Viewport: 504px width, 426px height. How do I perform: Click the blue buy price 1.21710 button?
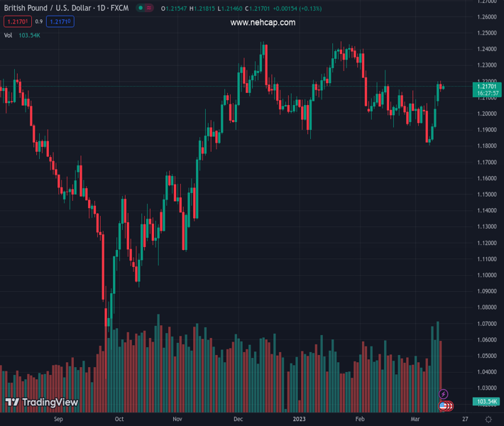(60, 22)
